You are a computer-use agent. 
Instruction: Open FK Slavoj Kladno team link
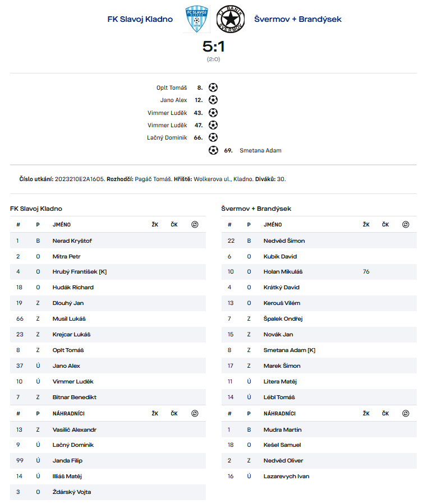tap(140, 19)
